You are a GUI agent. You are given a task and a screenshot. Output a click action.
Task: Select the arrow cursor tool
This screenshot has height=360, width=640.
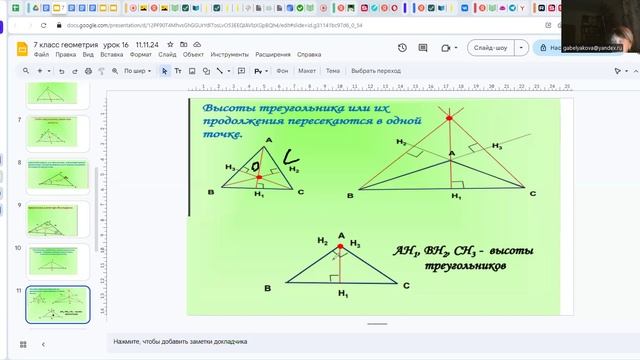click(164, 71)
